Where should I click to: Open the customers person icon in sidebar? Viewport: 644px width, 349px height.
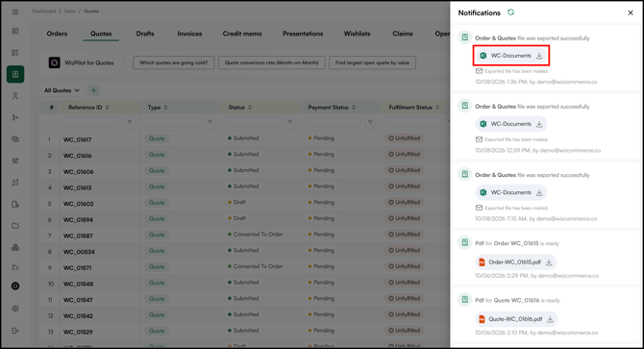click(x=15, y=96)
